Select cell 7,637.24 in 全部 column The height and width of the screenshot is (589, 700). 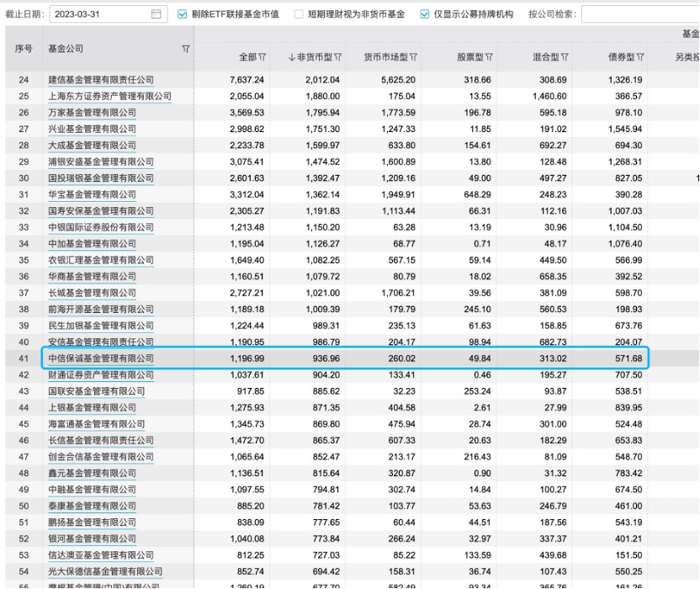(247, 80)
